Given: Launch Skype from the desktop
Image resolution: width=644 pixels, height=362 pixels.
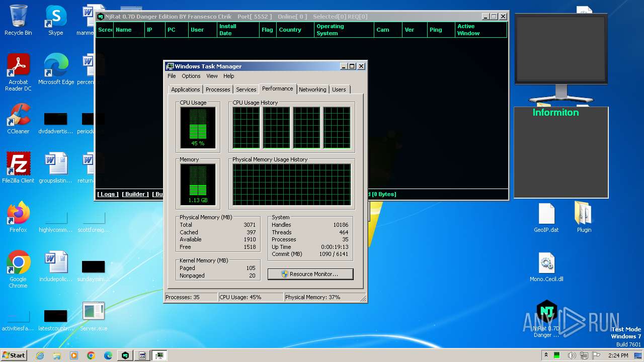Looking at the screenshot, I should (x=55, y=20).
